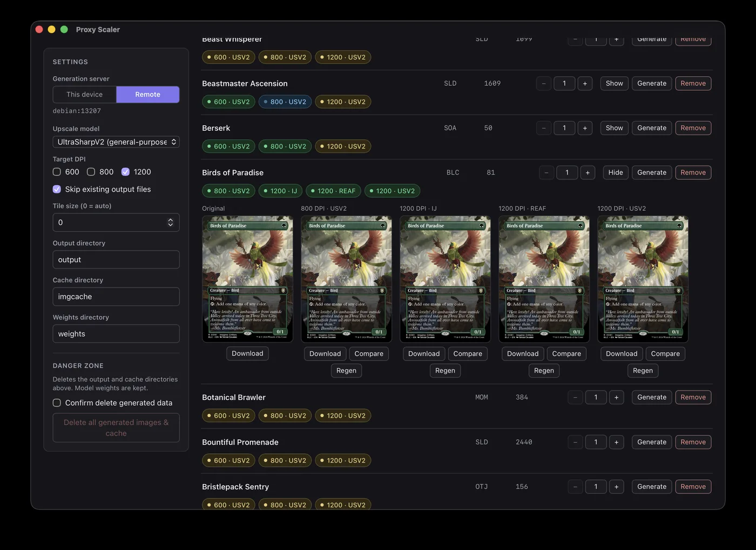Viewport: 756px width, 550px height.
Task: Increase Birds of Paradise quantity
Action: tap(588, 172)
